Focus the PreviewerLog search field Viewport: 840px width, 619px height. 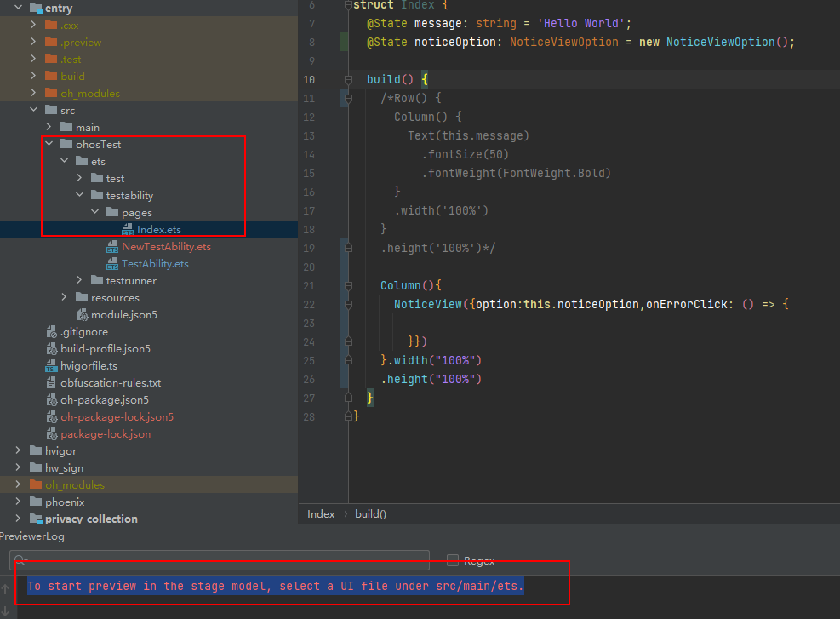point(220,560)
